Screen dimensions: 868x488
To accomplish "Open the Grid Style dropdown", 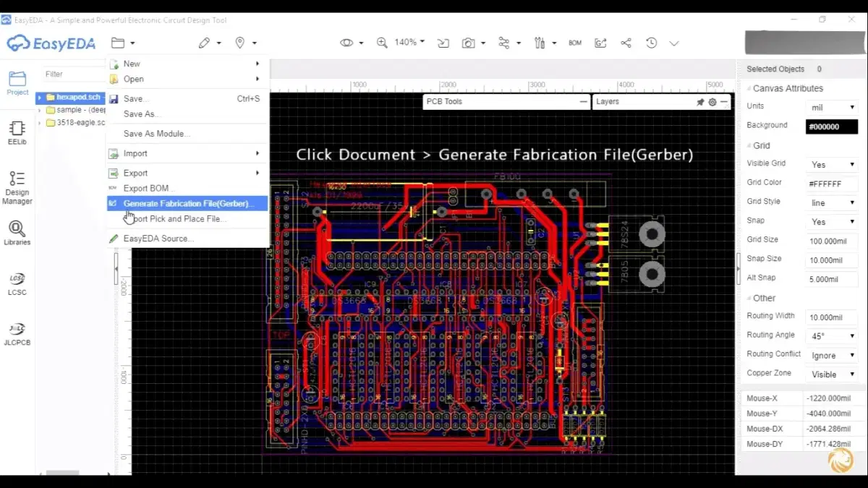I will [x=832, y=202].
